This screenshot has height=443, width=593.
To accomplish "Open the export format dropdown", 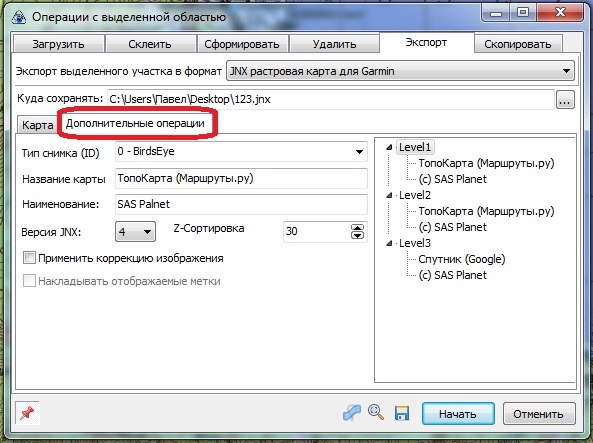I will pyautogui.click(x=401, y=71).
